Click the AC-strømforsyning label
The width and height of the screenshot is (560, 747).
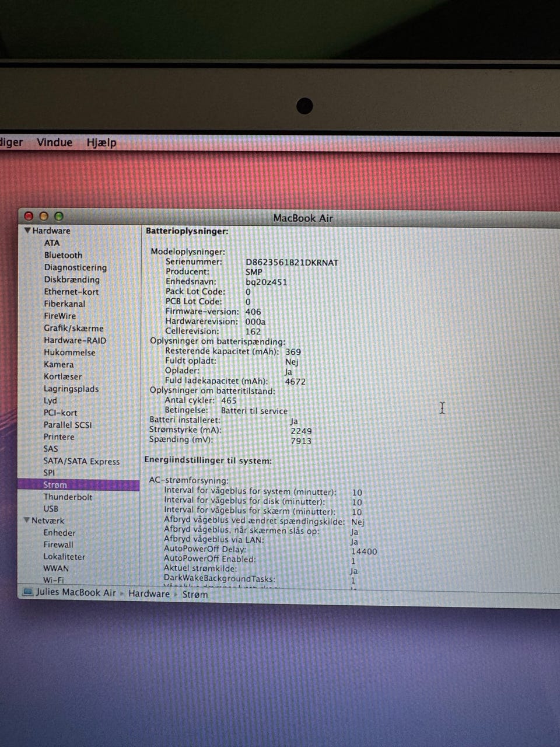189,480
